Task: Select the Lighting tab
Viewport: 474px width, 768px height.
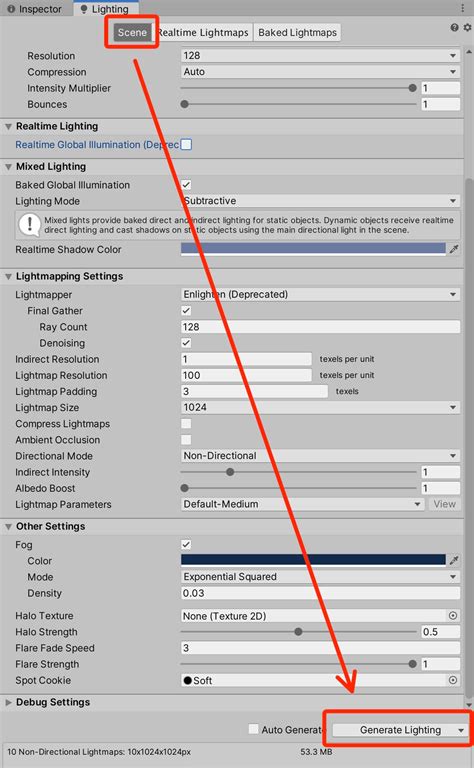Action: [x=105, y=9]
